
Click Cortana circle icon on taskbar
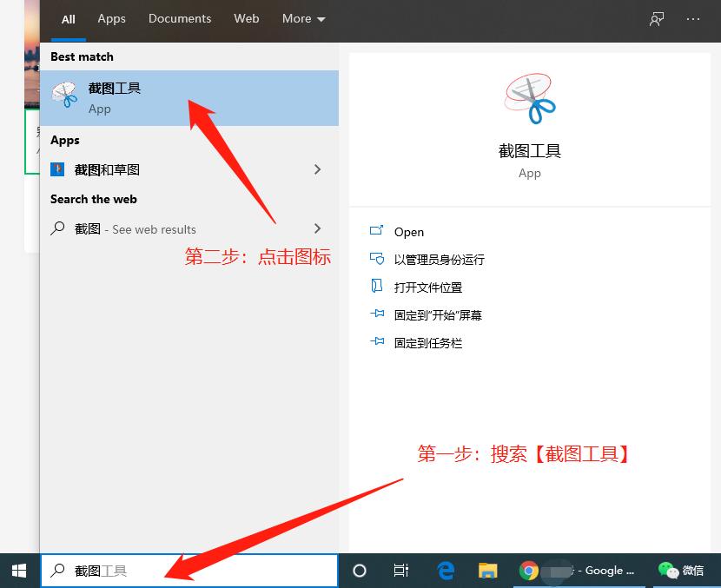359,571
